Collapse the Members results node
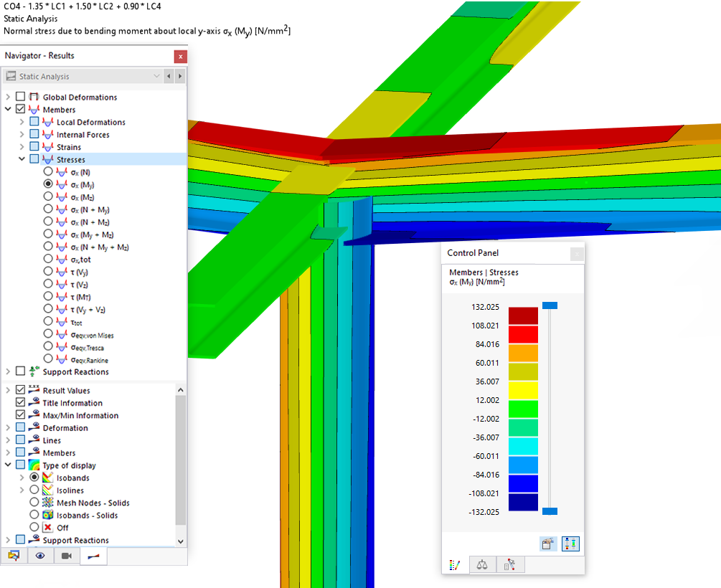 8,109
